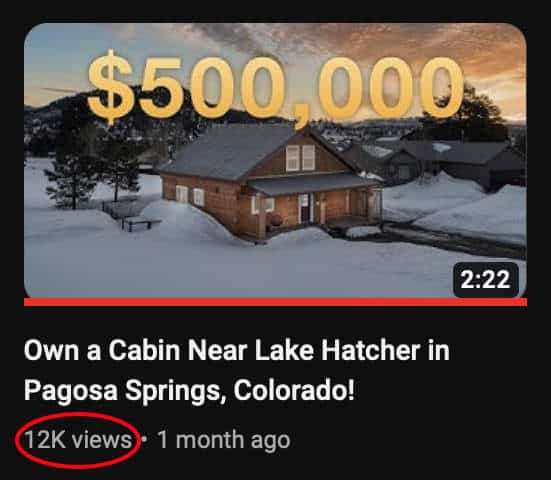Image resolution: width=551 pixels, height=480 pixels.
Task: Click the 2:22 duration badge
Action: pyautogui.click(x=486, y=280)
